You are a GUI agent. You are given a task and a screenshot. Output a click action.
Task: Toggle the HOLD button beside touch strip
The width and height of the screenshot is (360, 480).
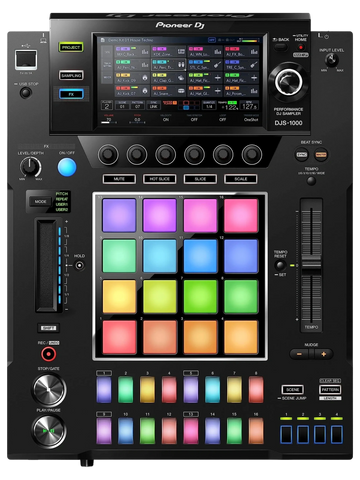[79, 266]
